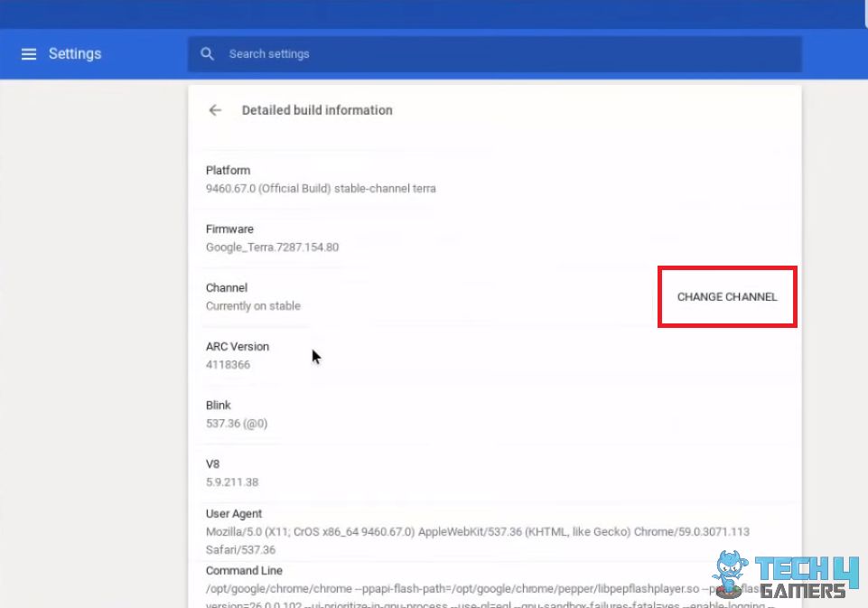
Task: Go back using the arrow icon
Action: [x=215, y=110]
